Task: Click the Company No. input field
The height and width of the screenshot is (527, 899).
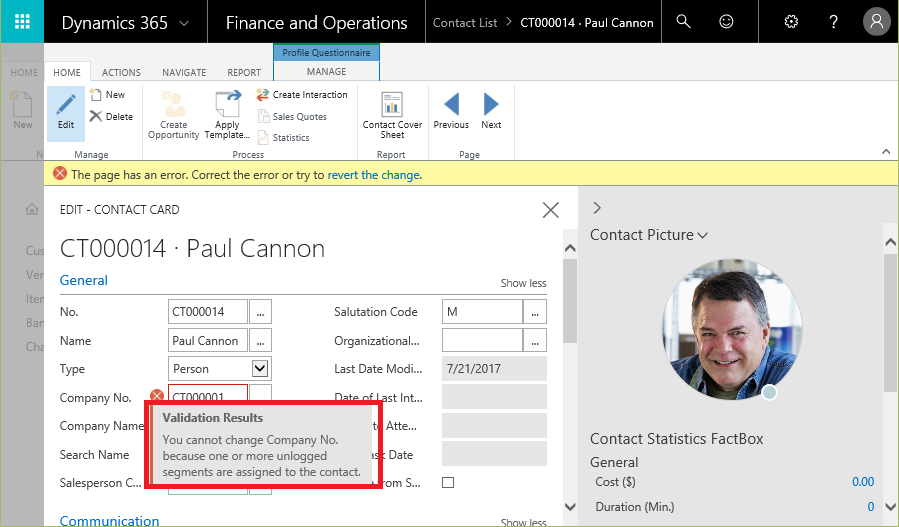Action: pos(208,395)
